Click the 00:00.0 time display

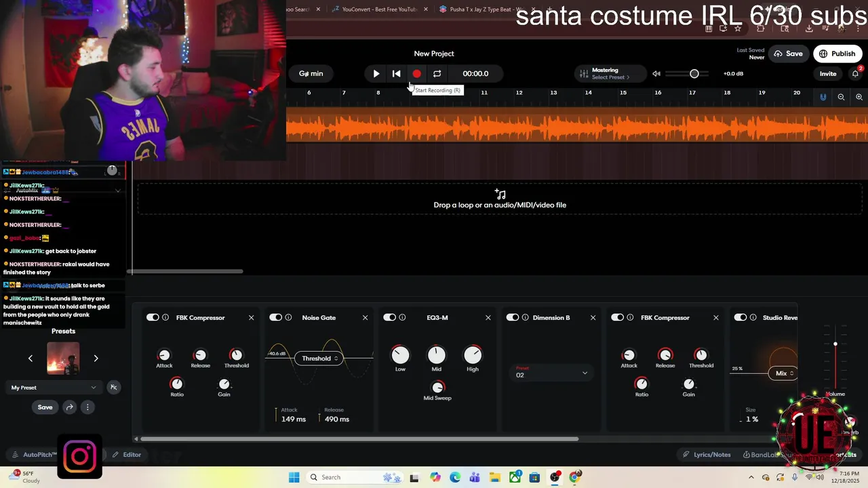[475, 73]
